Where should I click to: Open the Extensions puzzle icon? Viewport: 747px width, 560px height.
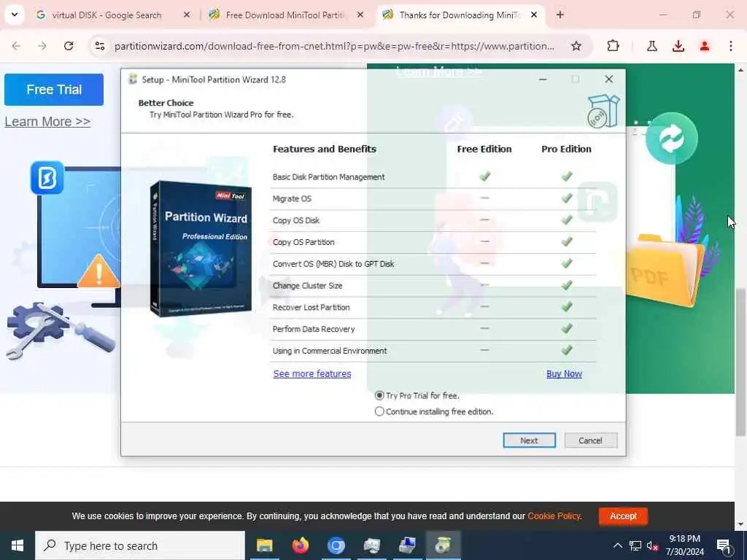click(613, 46)
